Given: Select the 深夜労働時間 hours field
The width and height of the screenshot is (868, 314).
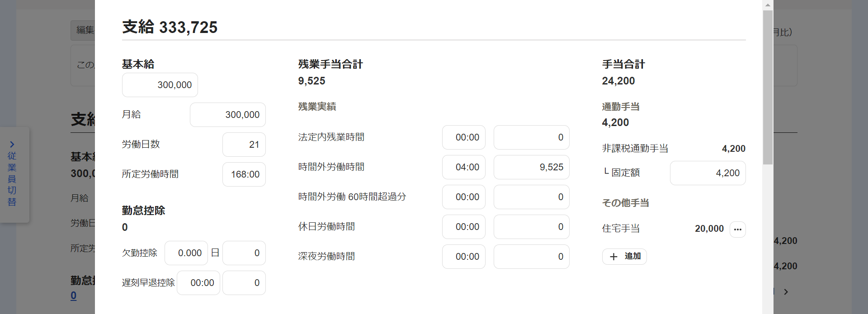Looking at the screenshot, I should 464,257.
